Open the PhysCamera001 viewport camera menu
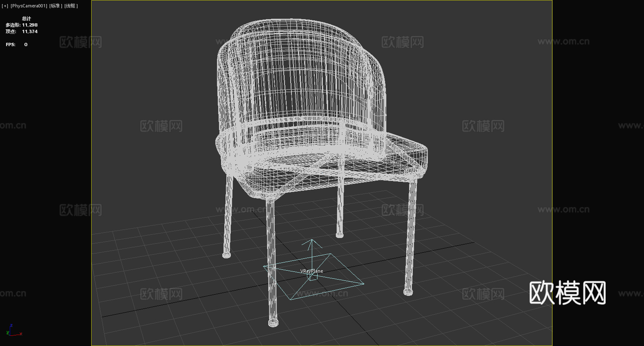 pyautogui.click(x=29, y=6)
